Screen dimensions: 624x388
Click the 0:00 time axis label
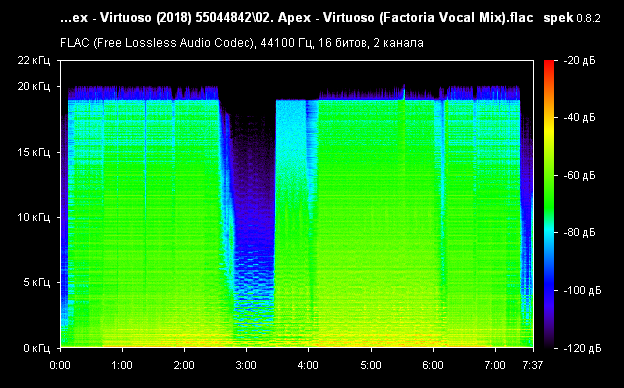click(60, 365)
